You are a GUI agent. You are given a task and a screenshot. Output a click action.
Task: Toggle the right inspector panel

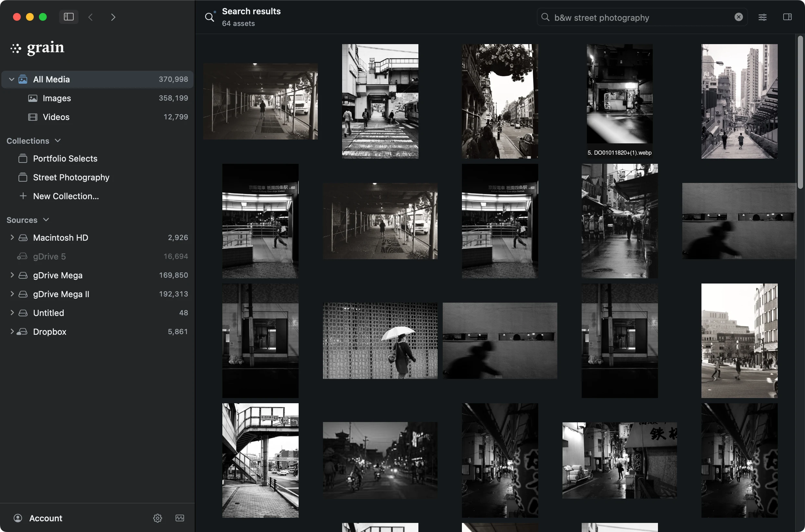coord(787,17)
